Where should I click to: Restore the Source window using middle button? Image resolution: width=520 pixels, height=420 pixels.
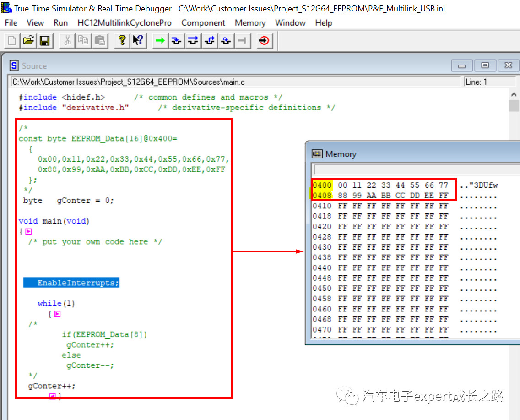[x=485, y=66]
